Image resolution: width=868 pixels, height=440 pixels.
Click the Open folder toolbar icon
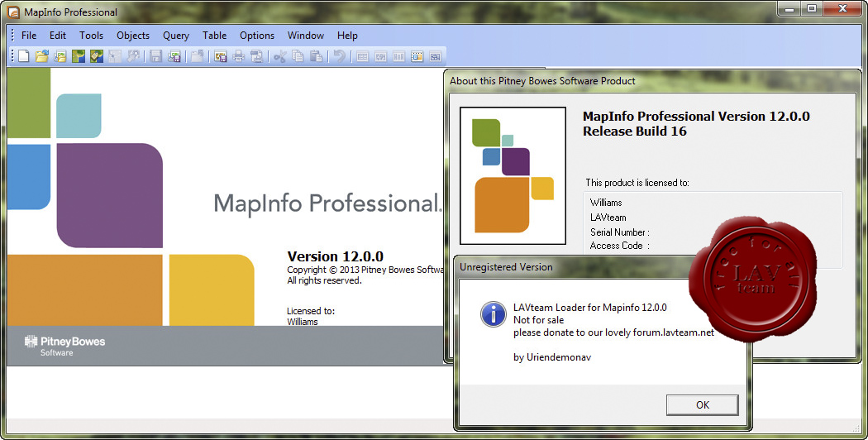(x=41, y=56)
